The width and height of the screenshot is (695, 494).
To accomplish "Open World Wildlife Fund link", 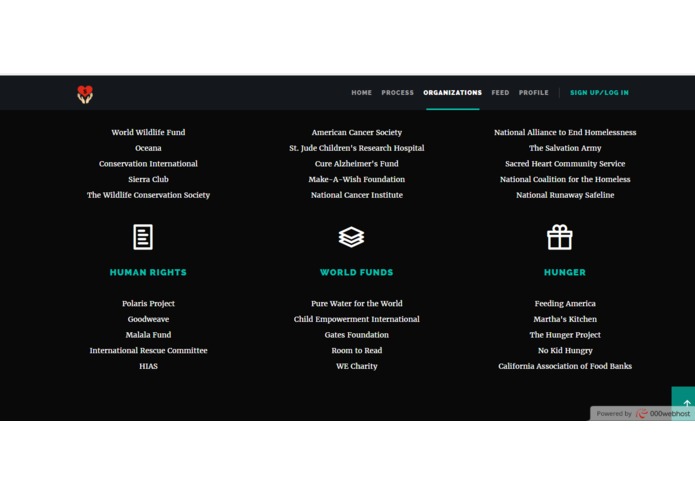I will tap(148, 132).
